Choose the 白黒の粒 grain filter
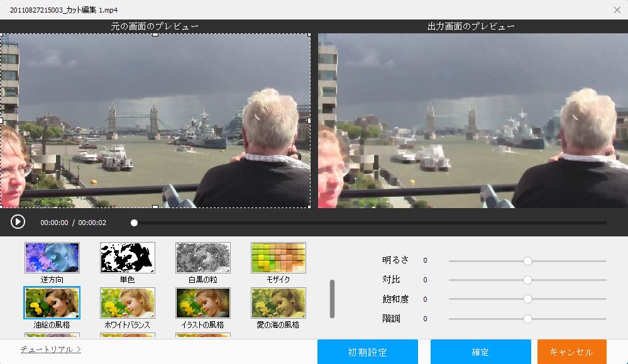The image size is (628, 364). [x=203, y=258]
